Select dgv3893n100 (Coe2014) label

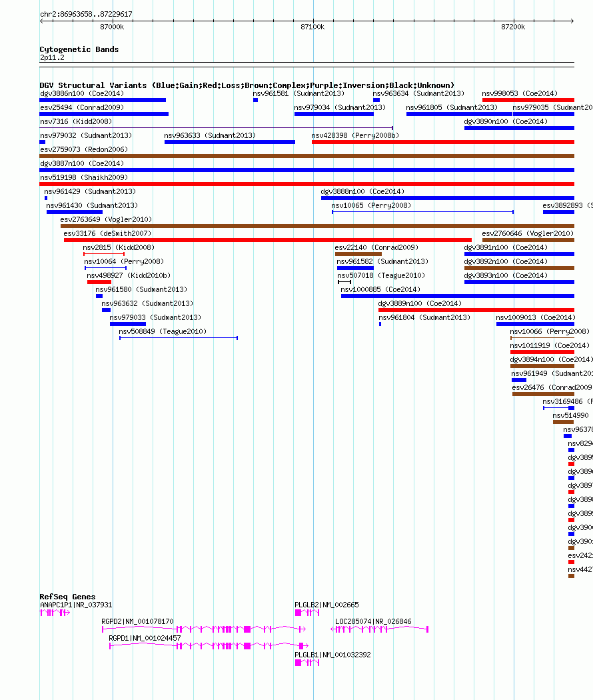click(x=506, y=275)
